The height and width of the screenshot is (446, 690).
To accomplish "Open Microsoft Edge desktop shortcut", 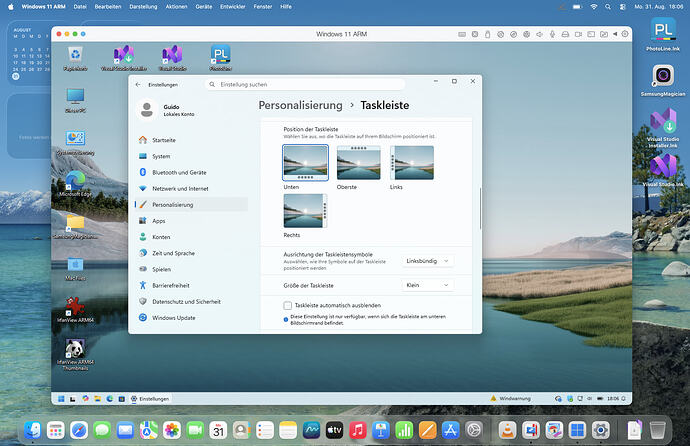I will pos(75,183).
